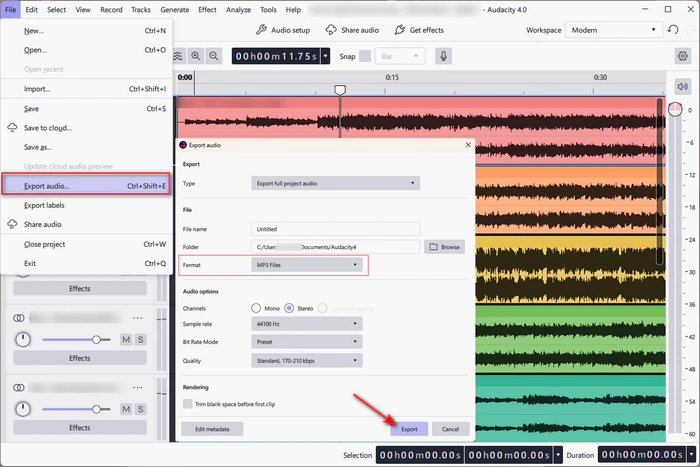The height and width of the screenshot is (467, 700).
Task: Choose Save as... from File menu
Action: click(86, 147)
